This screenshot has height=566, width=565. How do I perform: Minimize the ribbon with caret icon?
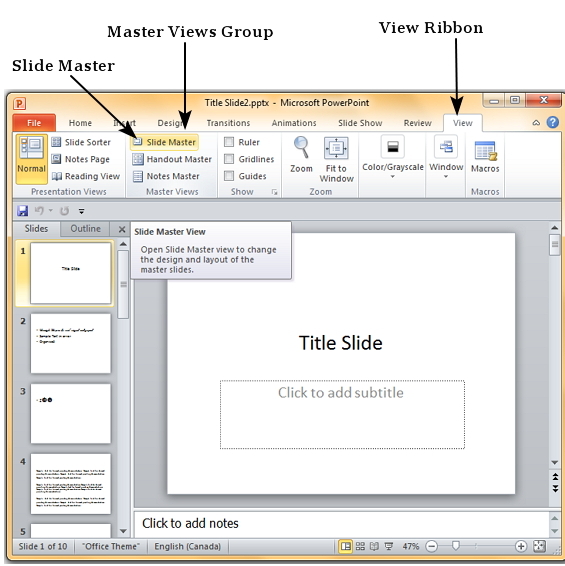click(536, 123)
